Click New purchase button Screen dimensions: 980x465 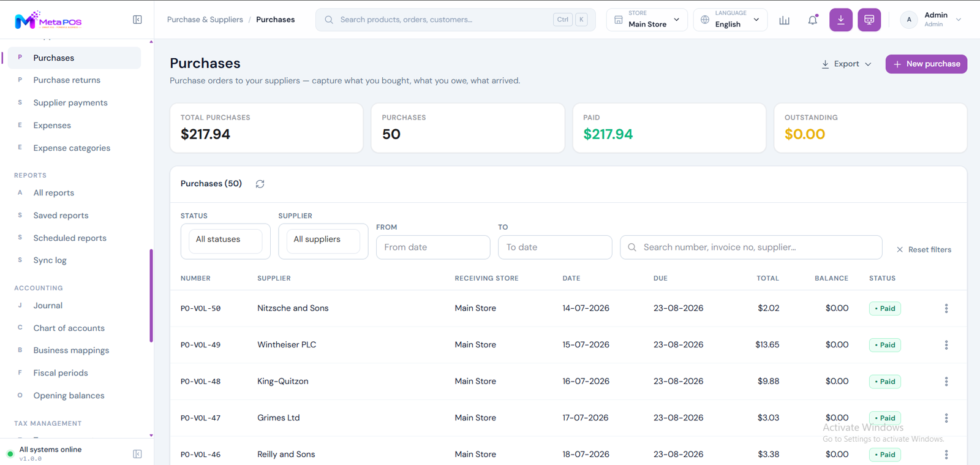click(926, 64)
